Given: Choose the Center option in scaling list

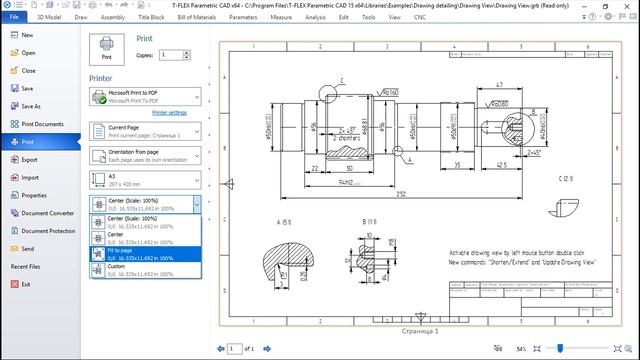Looking at the screenshot, I should 145,238.
